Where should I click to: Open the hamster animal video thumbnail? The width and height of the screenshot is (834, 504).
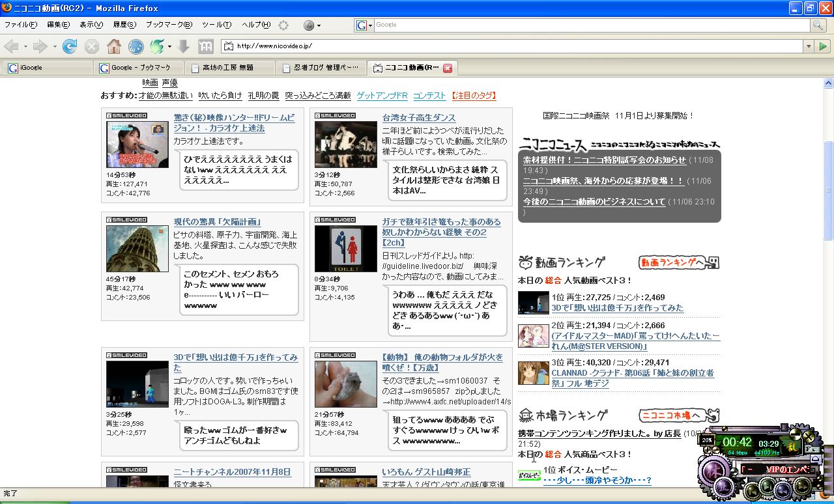[345, 384]
